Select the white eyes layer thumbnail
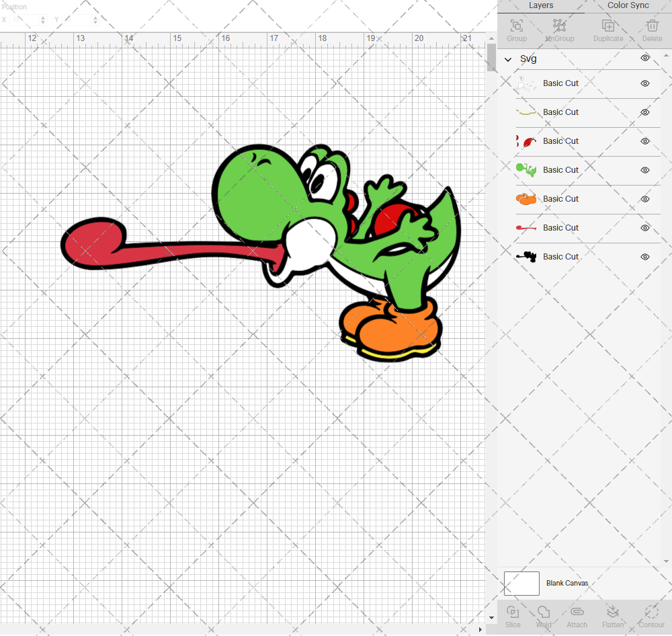Screen dimensions: 672x636 (x=526, y=83)
